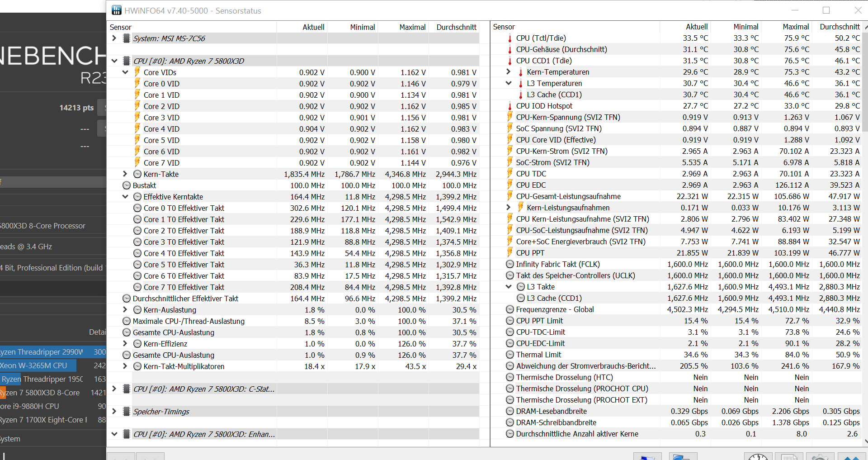Select Ryzen 7 1700X Eight-Core ranking entry in Cinebench
The height and width of the screenshot is (460, 868).
pos(53,420)
